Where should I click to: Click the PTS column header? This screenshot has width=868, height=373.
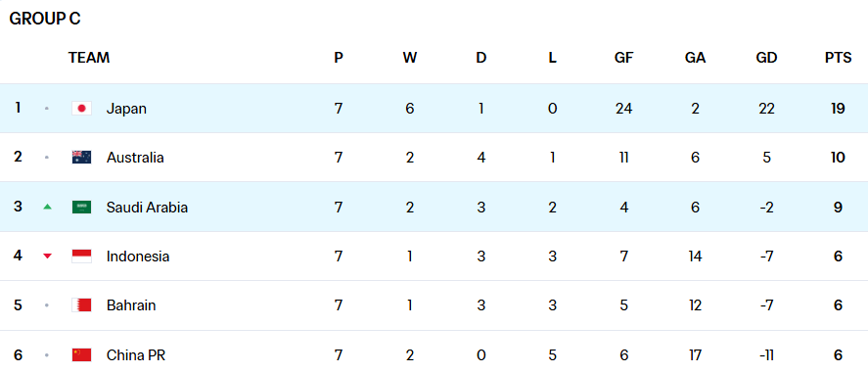[x=838, y=58]
